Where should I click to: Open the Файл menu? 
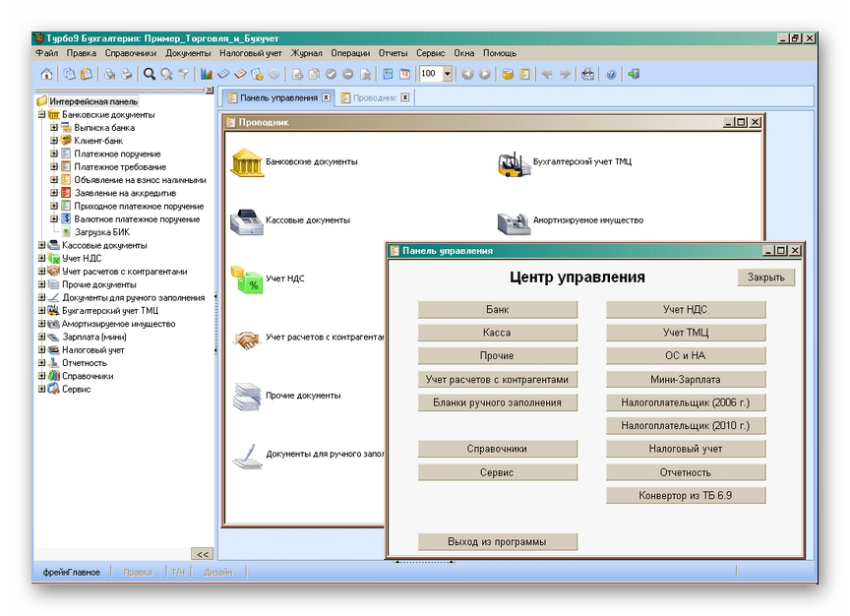46,53
